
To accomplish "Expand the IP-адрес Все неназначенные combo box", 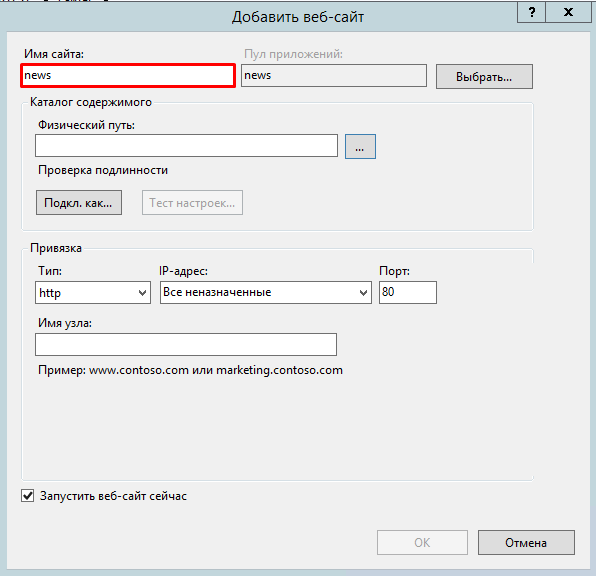I will click(x=266, y=292).
